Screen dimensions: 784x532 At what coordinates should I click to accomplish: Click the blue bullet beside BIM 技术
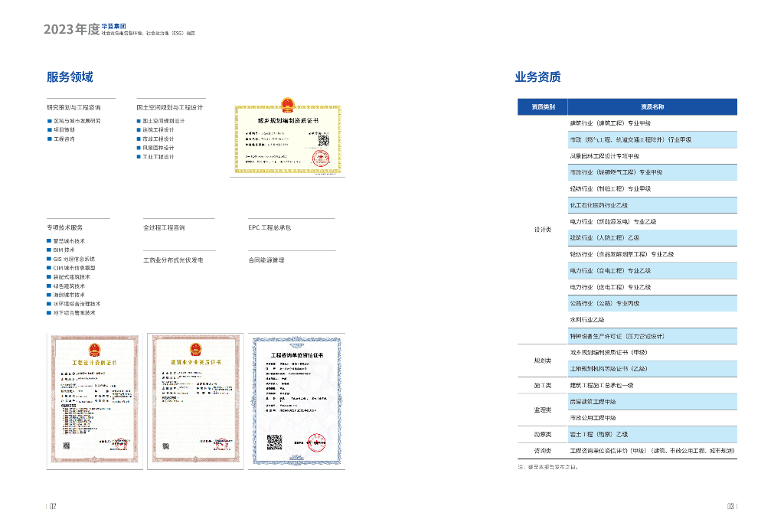click(49, 250)
